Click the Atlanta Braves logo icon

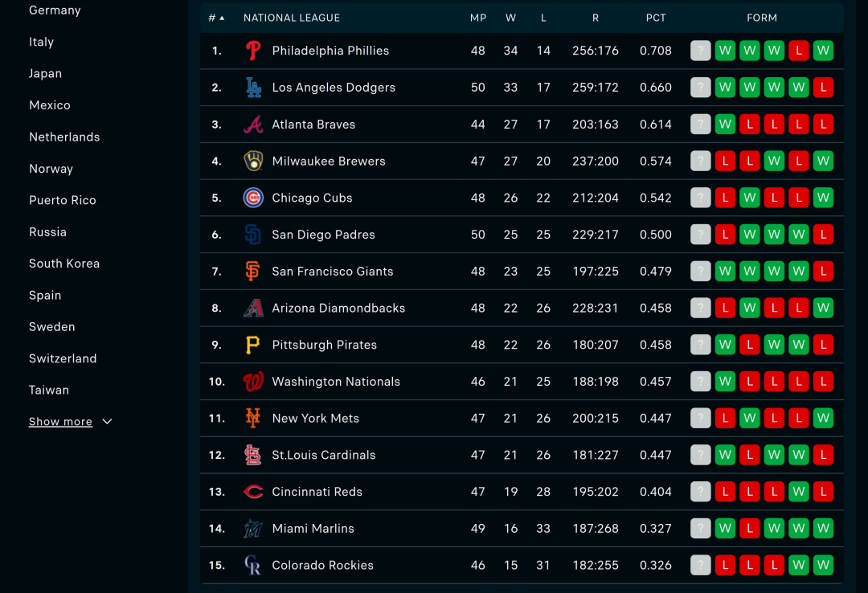(x=253, y=125)
